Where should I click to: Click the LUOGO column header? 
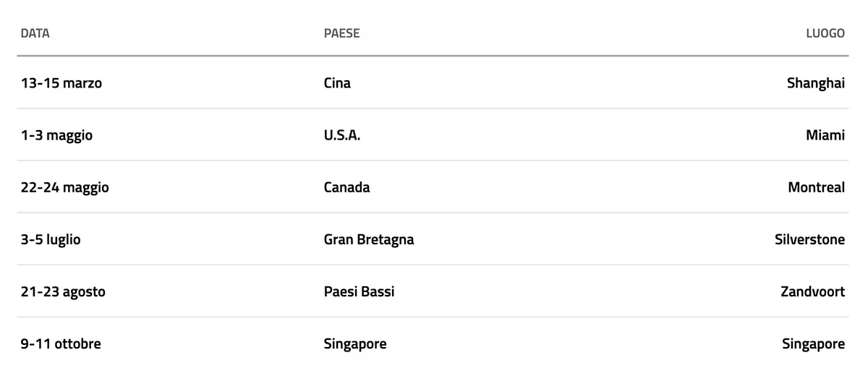click(825, 33)
